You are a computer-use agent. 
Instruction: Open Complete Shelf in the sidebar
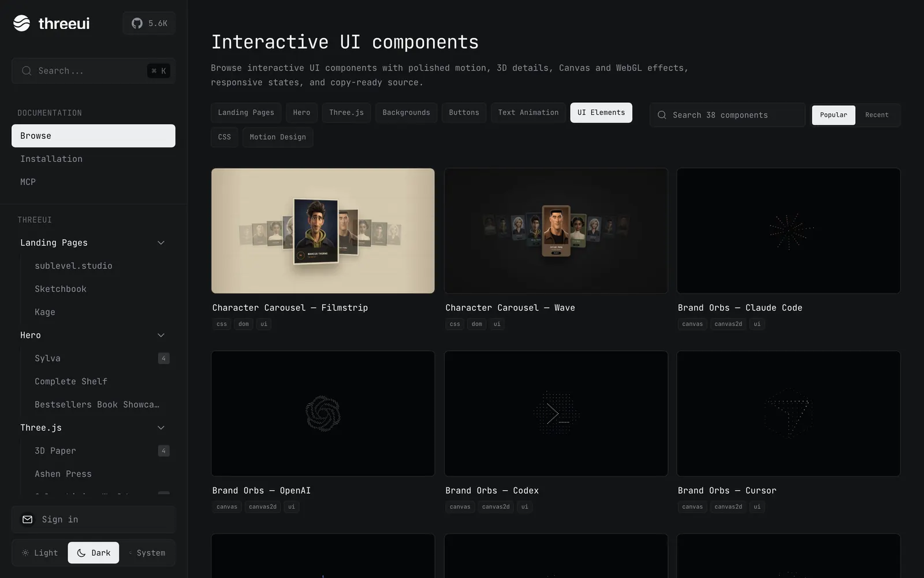coord(71,381)
